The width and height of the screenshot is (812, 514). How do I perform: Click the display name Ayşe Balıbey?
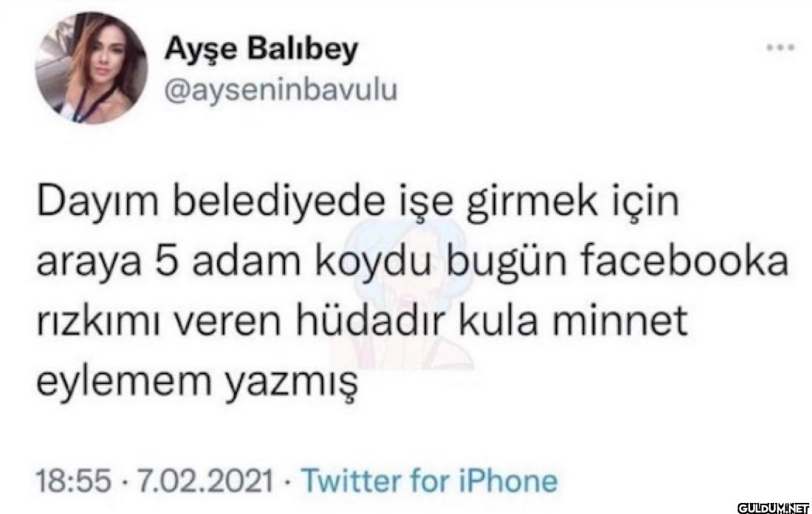click(261, 51)
